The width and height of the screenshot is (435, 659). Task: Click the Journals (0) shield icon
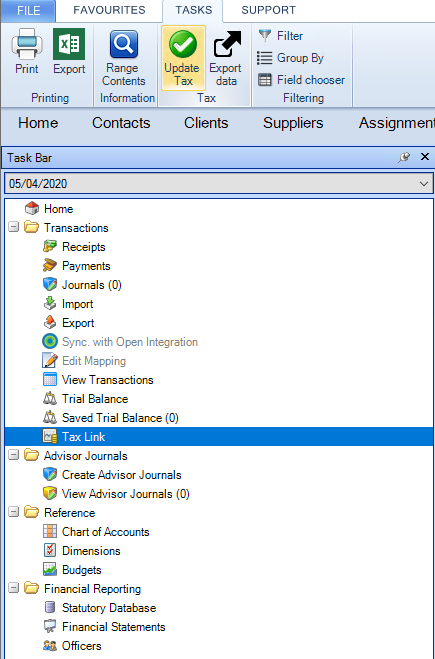[x=50, y=285]
